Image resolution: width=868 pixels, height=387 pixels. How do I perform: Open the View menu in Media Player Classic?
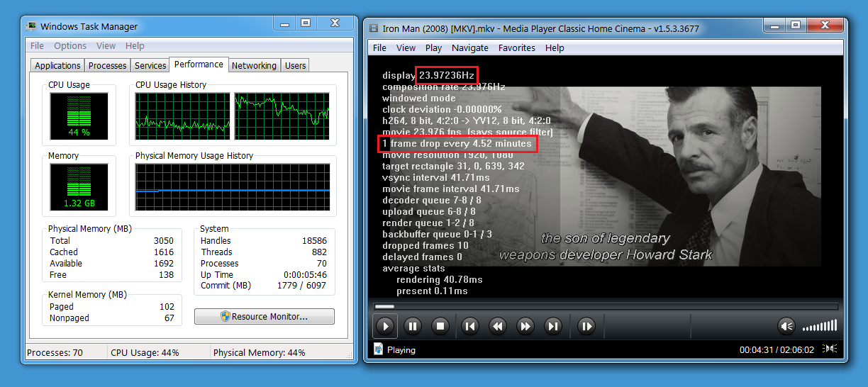pyautogui.click(x=406, y=47)
